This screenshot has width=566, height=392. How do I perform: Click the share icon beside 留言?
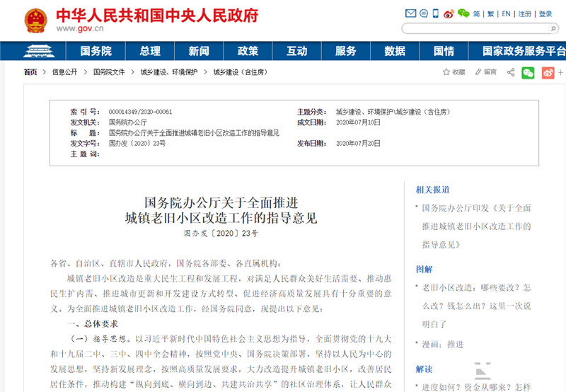click(511, 72)
